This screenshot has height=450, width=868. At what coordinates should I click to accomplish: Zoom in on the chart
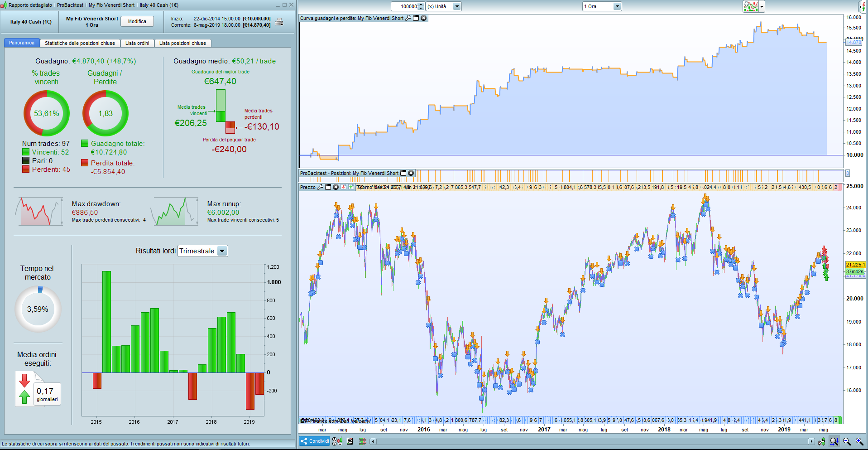click(x=859, y=441)
